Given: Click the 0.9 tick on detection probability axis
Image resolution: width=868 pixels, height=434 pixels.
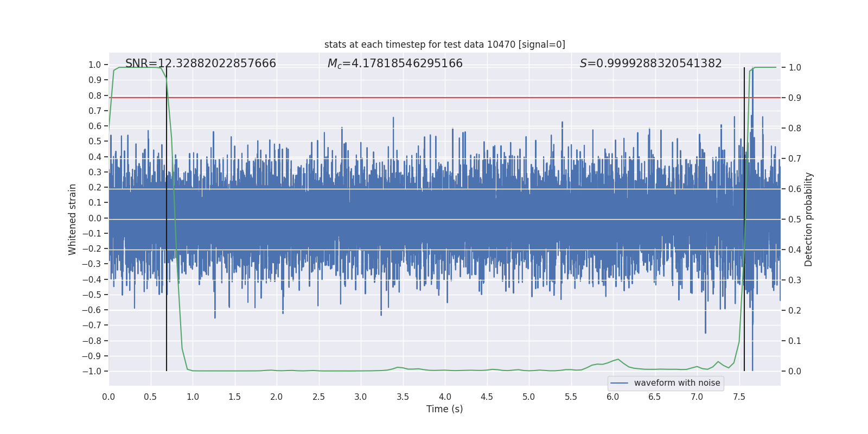Looking at the screenshot, I should (x=795, y=98).
